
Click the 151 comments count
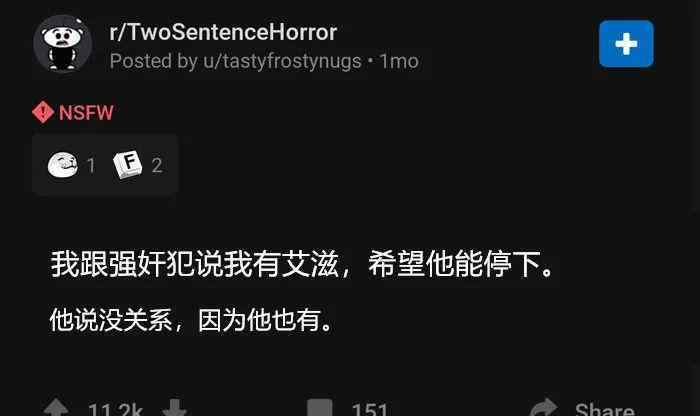tap(370, 409)
